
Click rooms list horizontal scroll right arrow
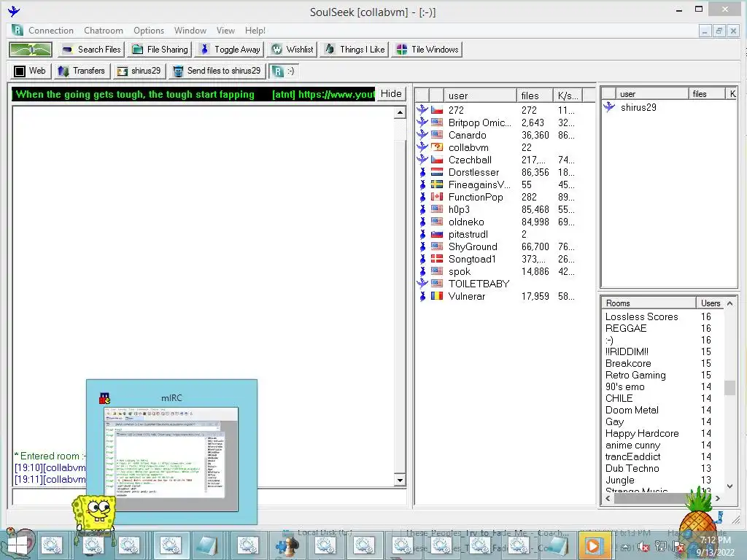[718, 498]
